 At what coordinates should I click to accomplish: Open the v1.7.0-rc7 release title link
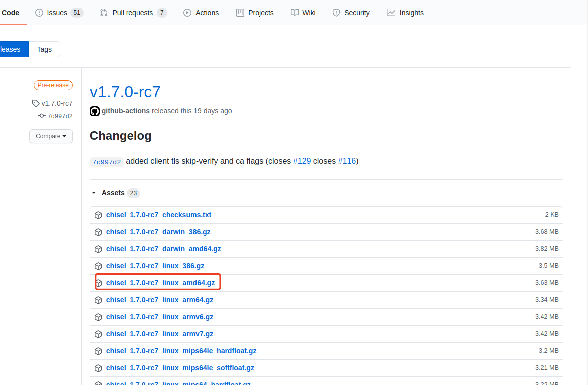click(125, 92)
